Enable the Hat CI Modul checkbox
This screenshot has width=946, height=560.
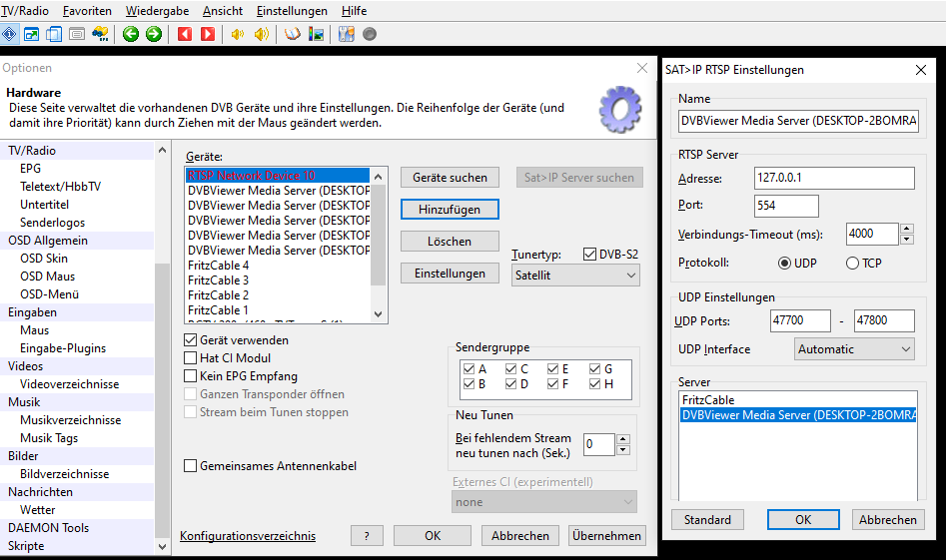[191, 358]
